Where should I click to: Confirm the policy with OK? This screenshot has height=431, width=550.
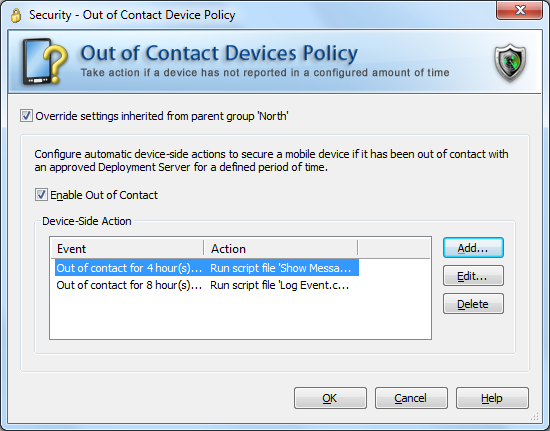pyautogui.click(x=330, y=398)
